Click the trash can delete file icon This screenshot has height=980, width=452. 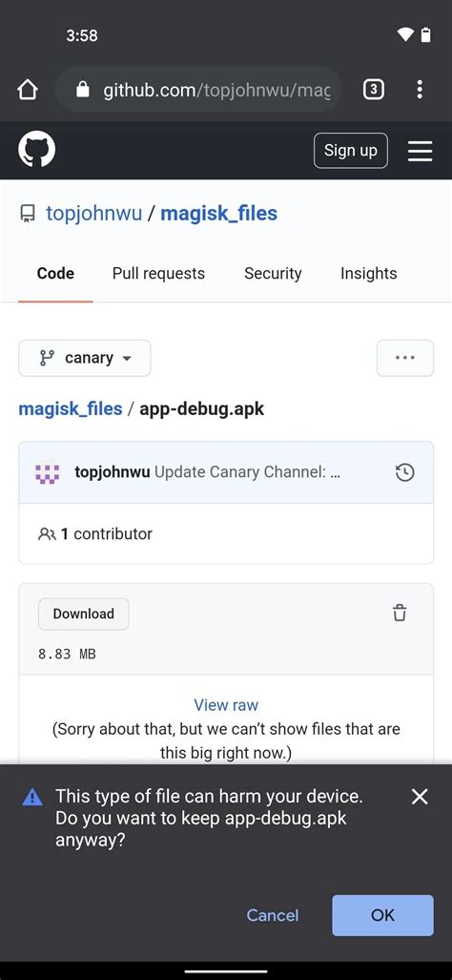[400, 614]
